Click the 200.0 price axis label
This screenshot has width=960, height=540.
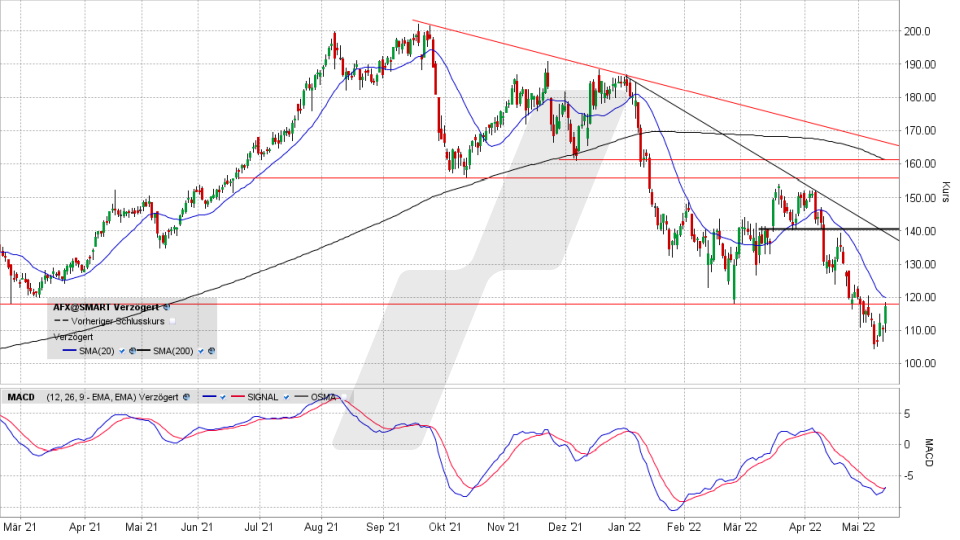917,31
